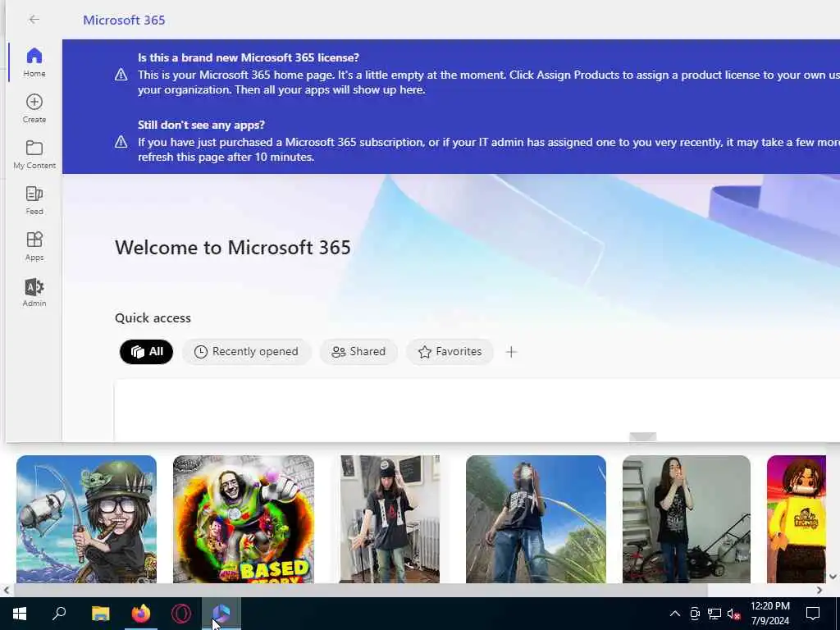The height and width of the screenshot is (630, 840).
Task: Click the horizontal scrollbar left arrow
Action: [7, 591]
